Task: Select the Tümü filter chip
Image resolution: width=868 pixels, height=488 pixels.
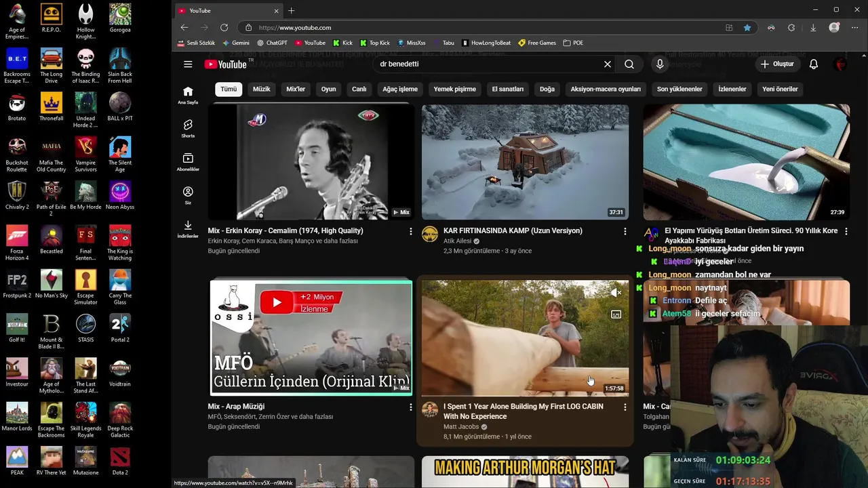Action: coord(229,89)
